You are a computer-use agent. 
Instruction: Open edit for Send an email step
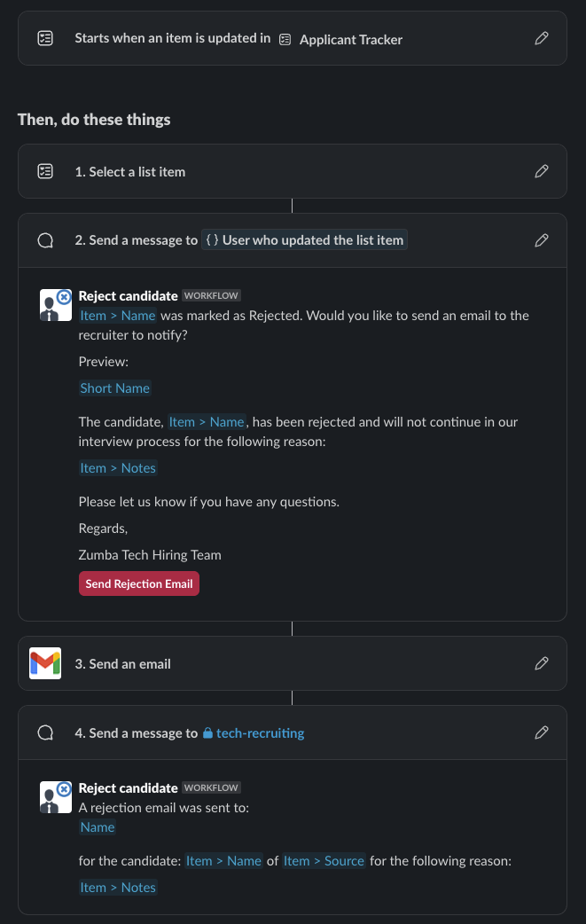[542, 663]
